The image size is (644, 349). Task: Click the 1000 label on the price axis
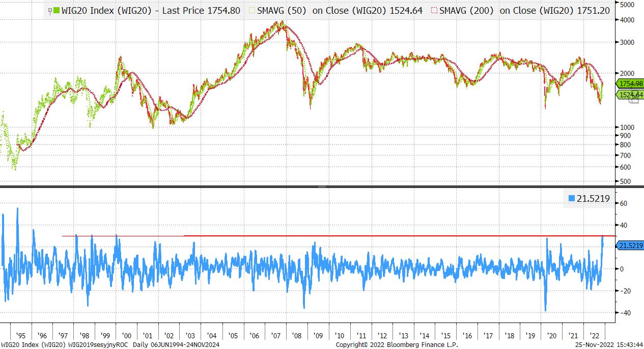(x=627, y=127)
